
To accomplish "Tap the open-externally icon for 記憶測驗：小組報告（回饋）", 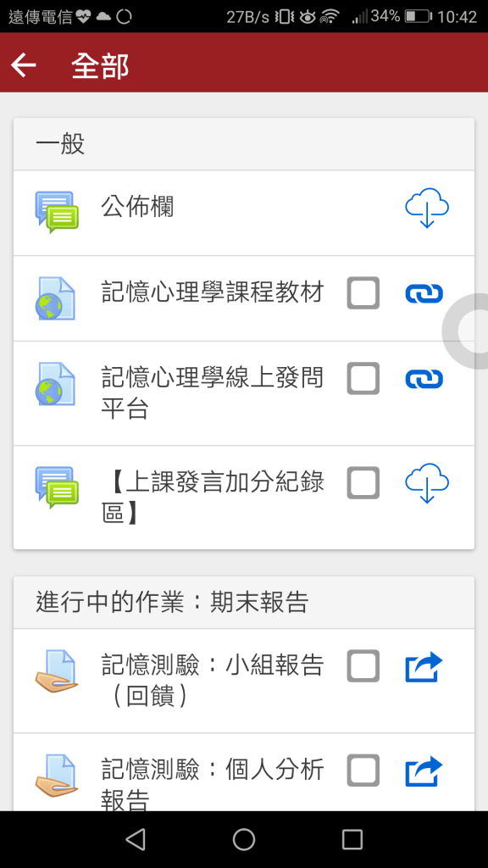I will coord(424,667).
